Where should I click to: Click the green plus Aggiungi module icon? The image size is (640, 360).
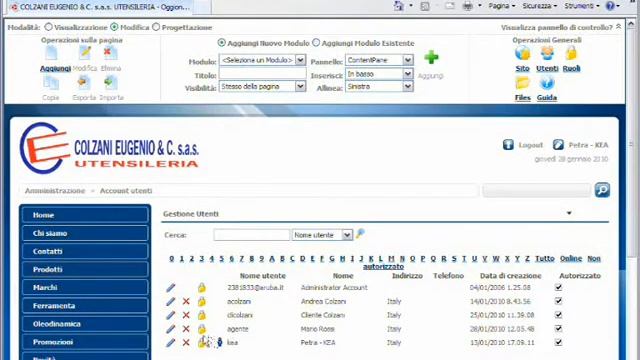(x=431, y=58)
